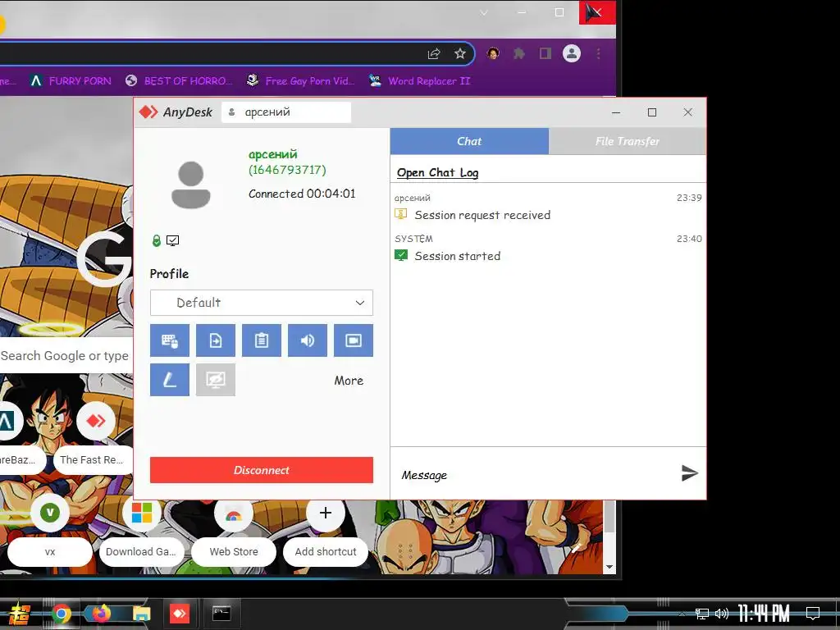Bookmark this page with star icon

tap(460, 53)
